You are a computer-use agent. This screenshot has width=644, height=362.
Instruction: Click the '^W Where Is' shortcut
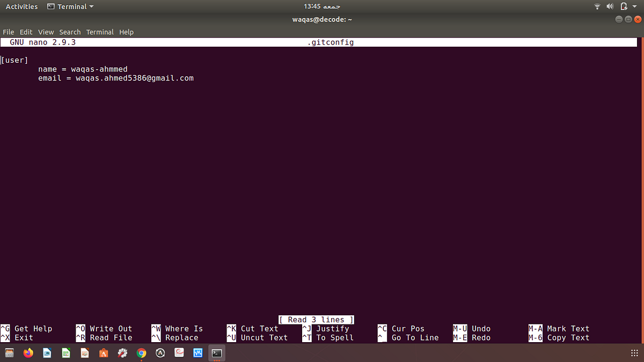pyautogui.click(x=177, y=329)
